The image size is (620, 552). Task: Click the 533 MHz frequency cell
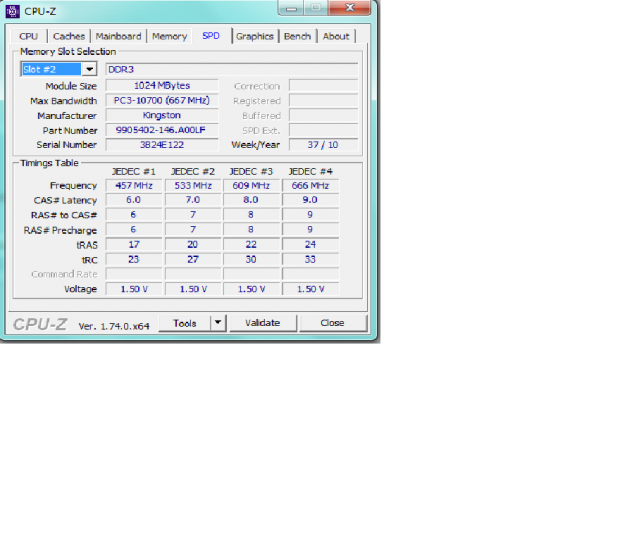pyautogui.click(x=193, y=185)
